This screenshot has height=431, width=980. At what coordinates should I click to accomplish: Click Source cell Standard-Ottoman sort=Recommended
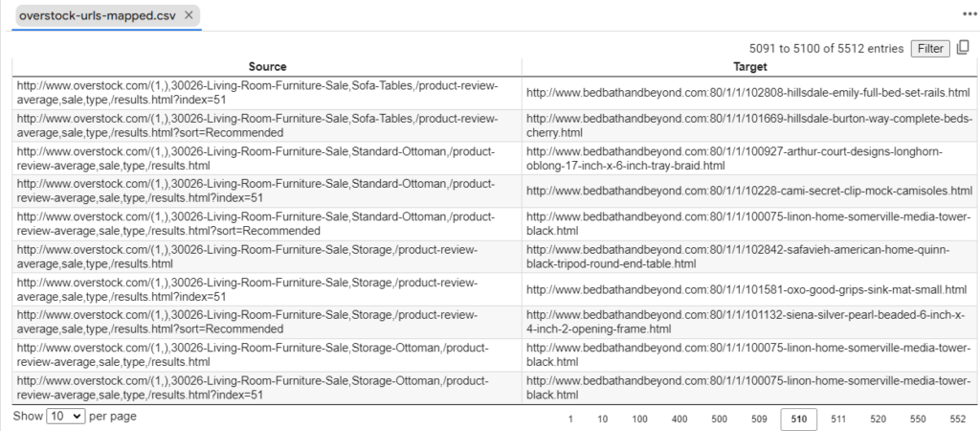[267, 223]
